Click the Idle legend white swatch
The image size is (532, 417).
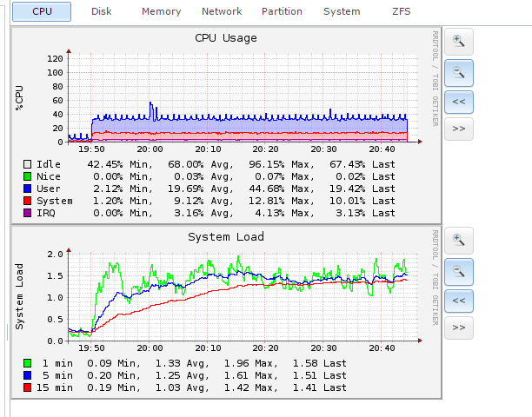(x=28, y=164)
